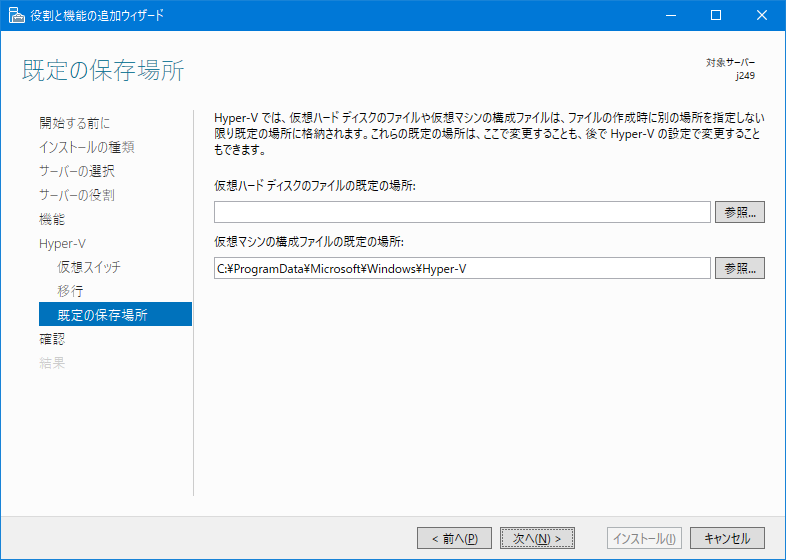Close the wizard window
Viewport: 786px width, 560px height.
point(762,15)
